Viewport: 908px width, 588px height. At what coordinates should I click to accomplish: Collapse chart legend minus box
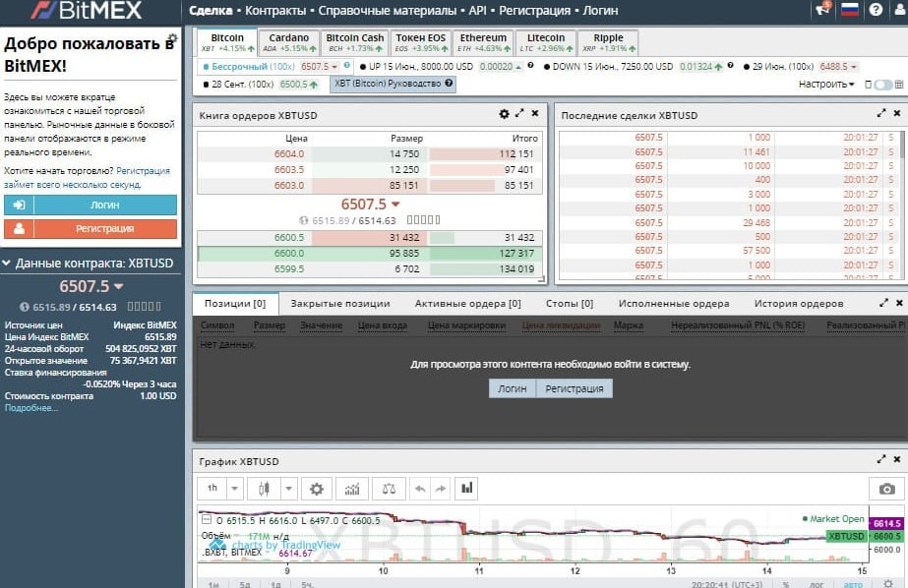(207, 520)
